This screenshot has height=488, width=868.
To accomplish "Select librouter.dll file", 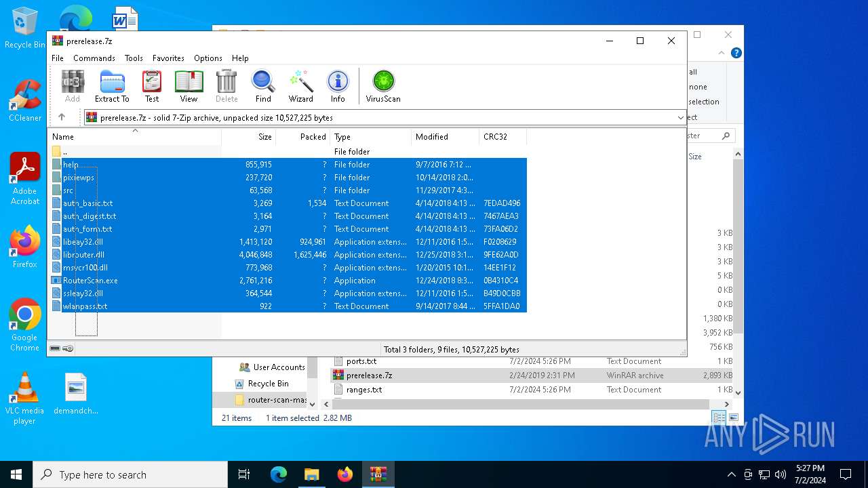I will 288,255.
